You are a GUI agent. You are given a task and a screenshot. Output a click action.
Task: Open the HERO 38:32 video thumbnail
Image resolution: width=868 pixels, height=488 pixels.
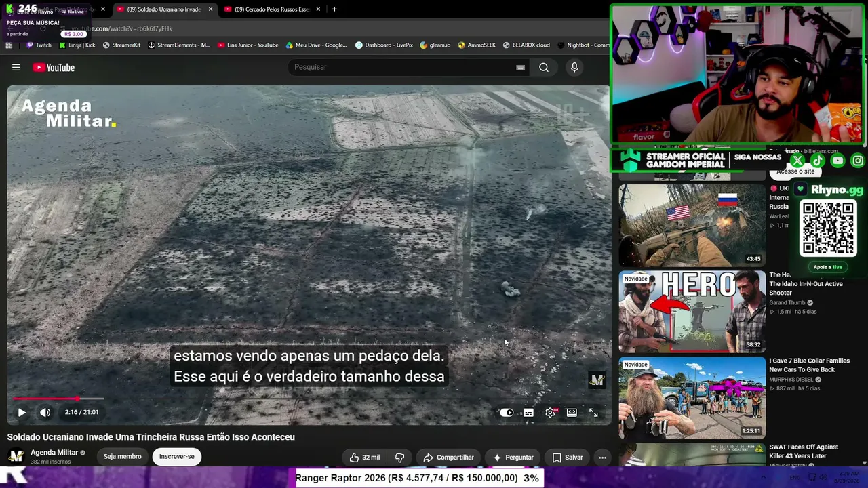coord(692,312)
